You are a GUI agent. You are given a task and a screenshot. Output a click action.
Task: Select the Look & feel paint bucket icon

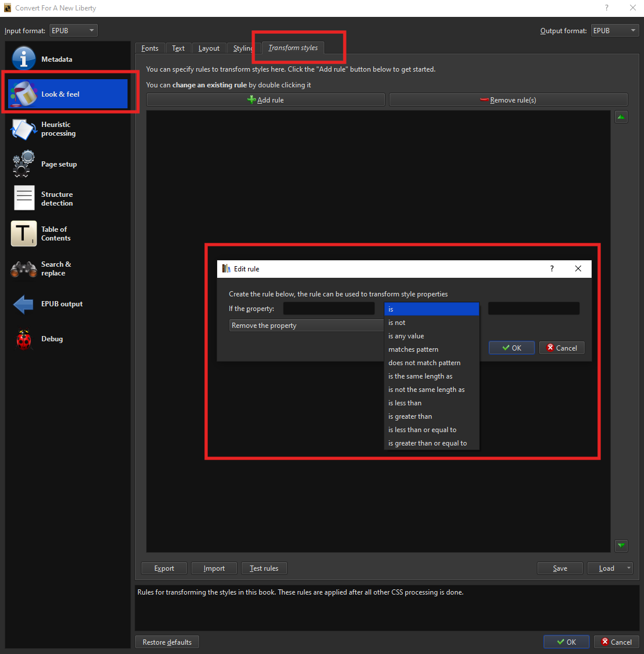[x=24, y=94]
